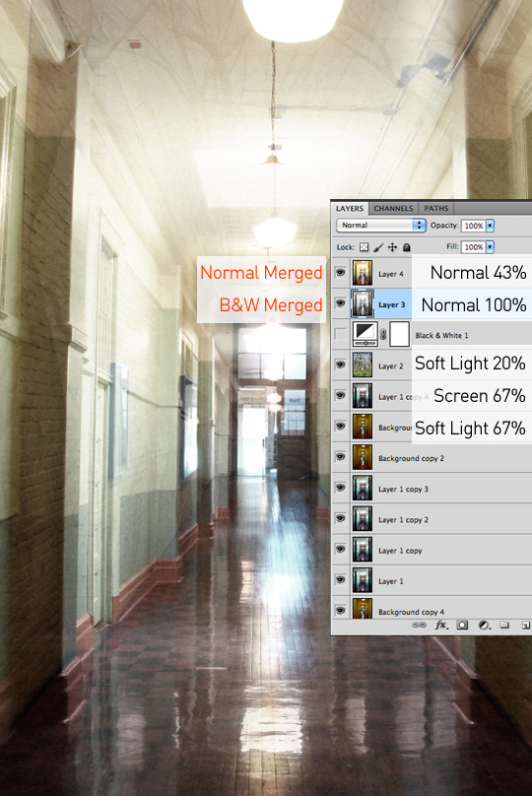532x796 pixels.
Task: Select the 'Layer 3' name
Action: pos(391,304)
